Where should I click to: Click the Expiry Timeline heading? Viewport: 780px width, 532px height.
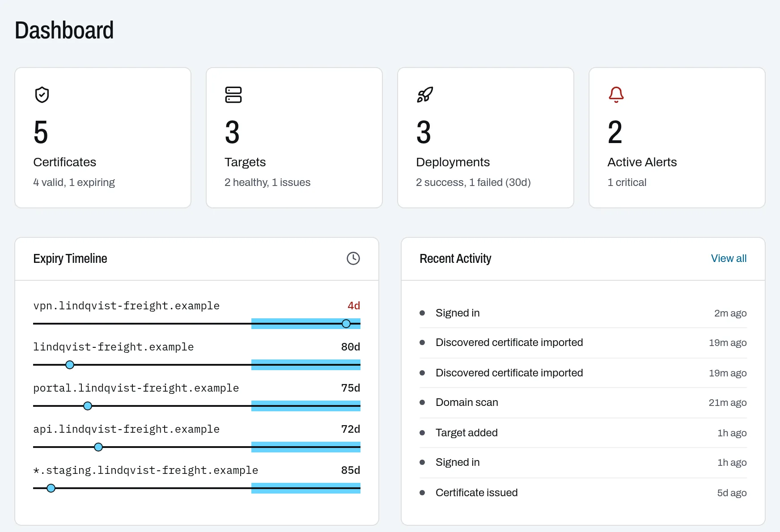click(70, 258)
